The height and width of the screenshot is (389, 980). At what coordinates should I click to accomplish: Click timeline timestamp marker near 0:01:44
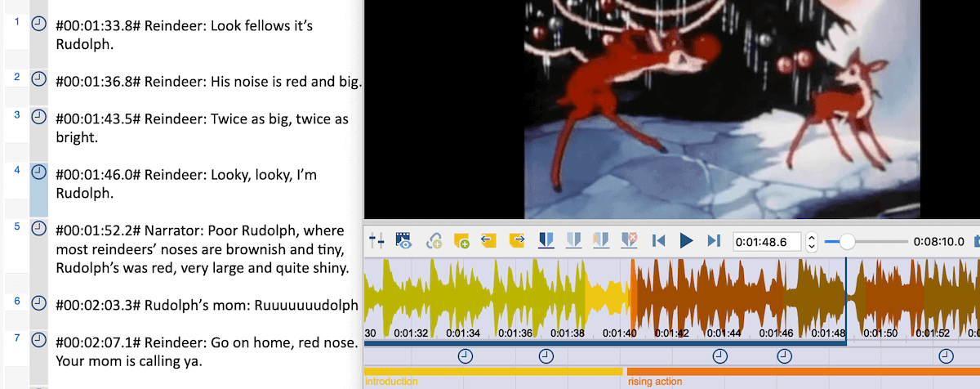tap(719, 355)
